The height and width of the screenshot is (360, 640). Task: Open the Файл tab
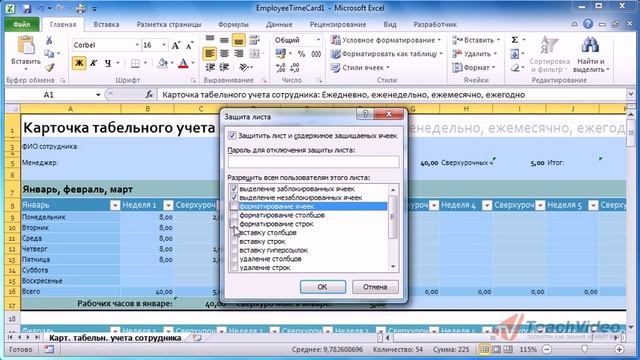pyautogui.click(x=22, y=24)
